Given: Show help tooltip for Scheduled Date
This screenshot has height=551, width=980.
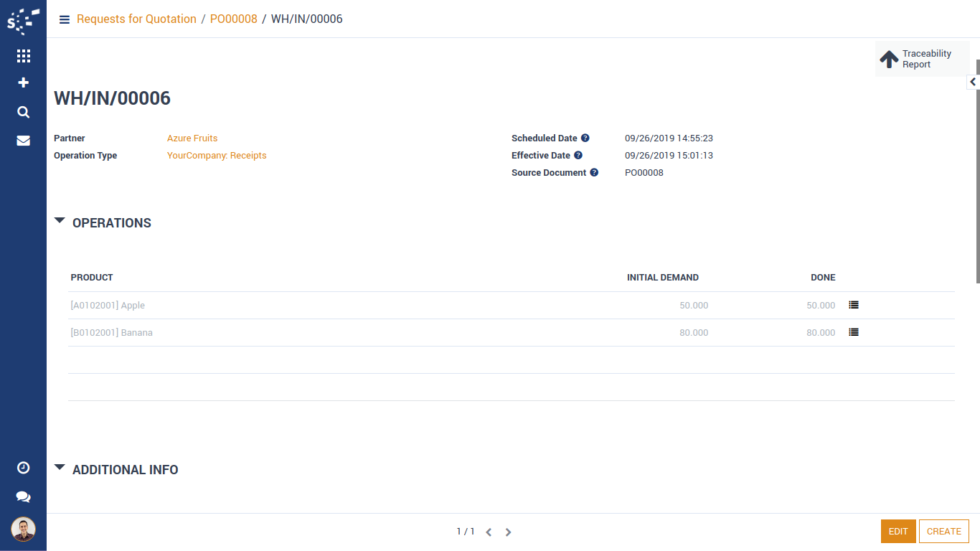Looking at the screenshot, I should (x=585, y=138).
